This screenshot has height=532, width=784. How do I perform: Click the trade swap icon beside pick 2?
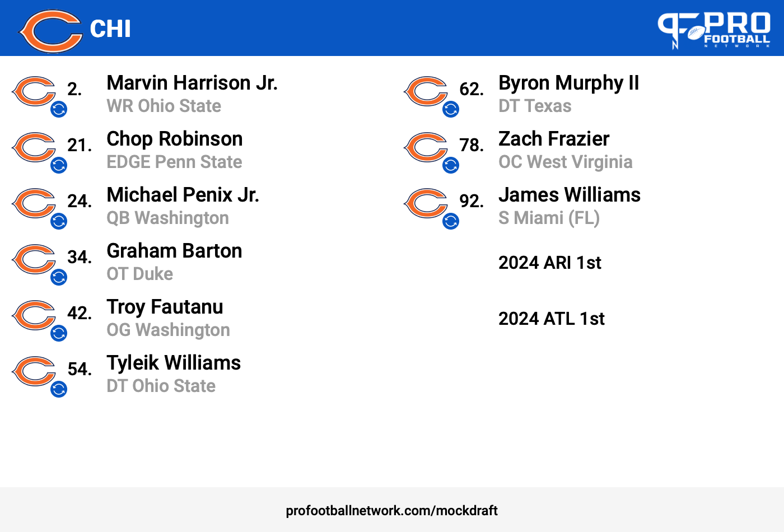(x=59, y=109)
